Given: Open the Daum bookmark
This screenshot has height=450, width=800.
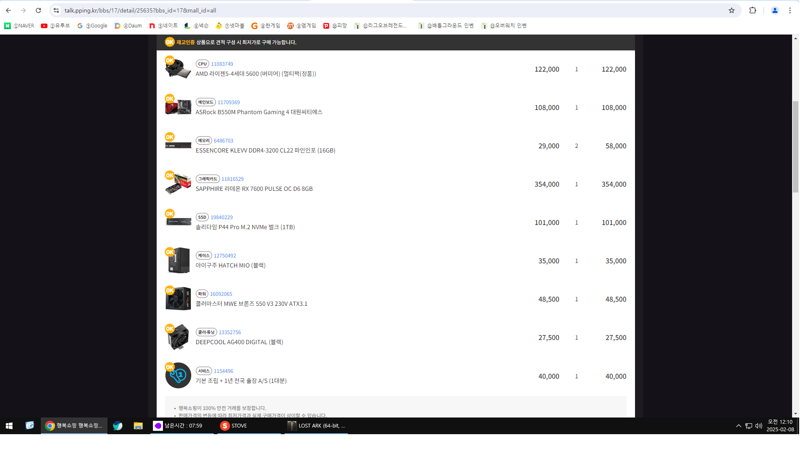Looking at the screenshot, I should [x=128, y=26].
